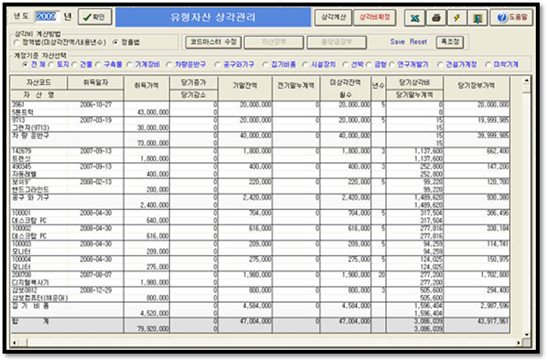This screenshot has width=548, height=362.
Task: Select the 핸드그라인드 asset row
Action: coord(260,186)
